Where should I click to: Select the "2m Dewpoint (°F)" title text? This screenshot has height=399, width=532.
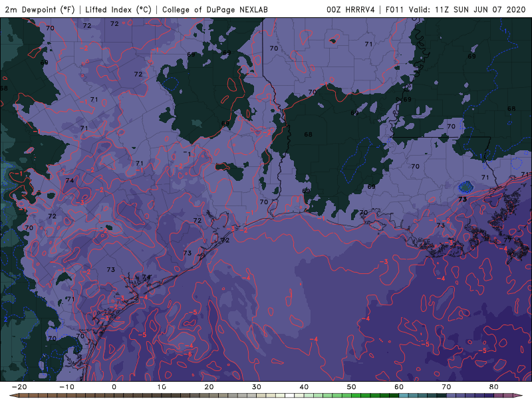pos(40,9)
